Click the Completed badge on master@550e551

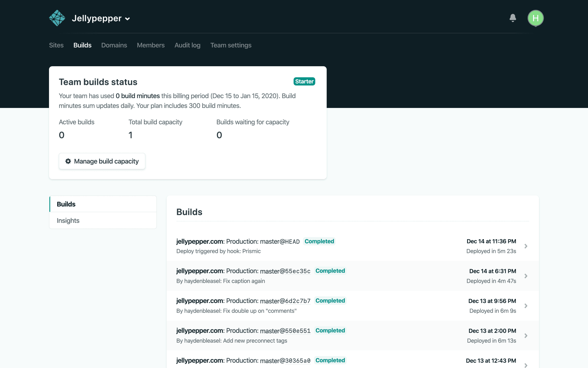click(x=330, y=330)
